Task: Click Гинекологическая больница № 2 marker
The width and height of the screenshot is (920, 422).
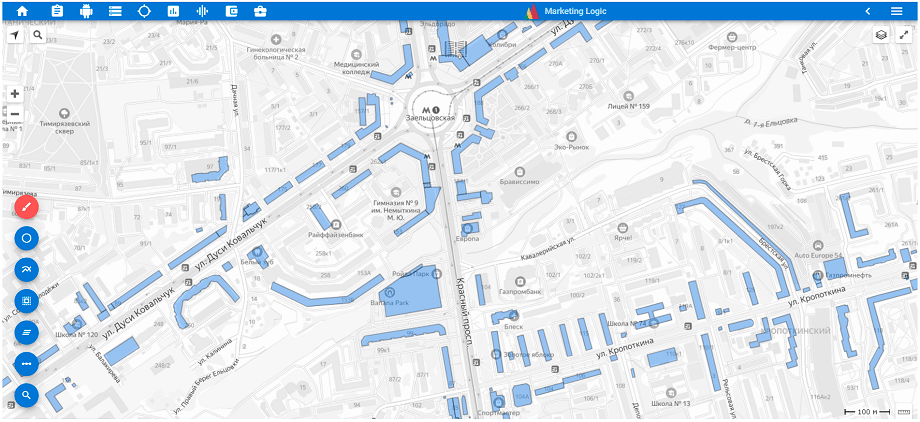Action: click(276, 38)
